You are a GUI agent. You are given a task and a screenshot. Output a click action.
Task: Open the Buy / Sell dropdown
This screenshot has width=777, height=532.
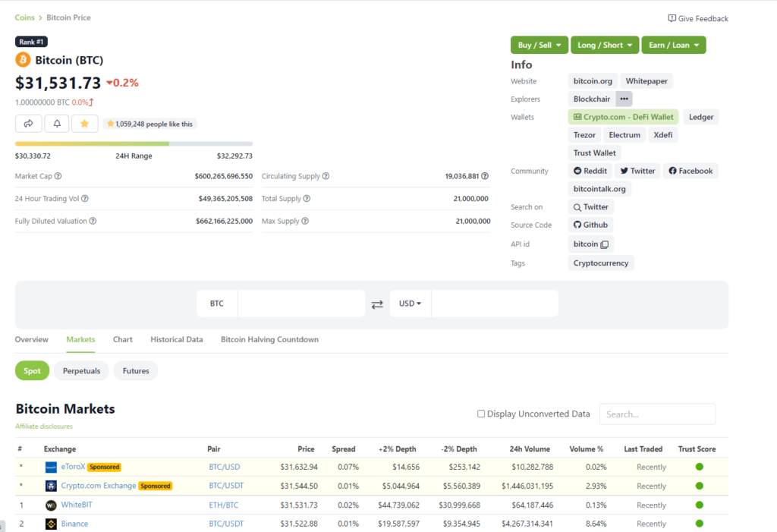click(x=539, y=45)
